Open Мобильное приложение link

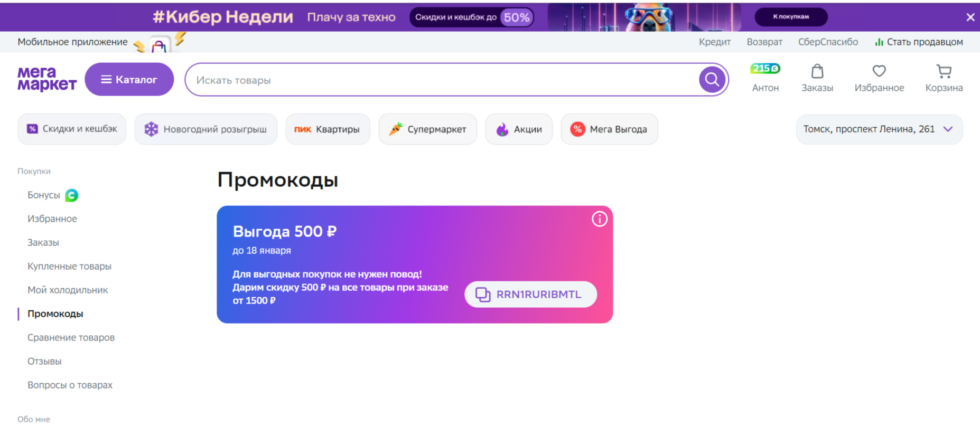[x=72, y=42]
